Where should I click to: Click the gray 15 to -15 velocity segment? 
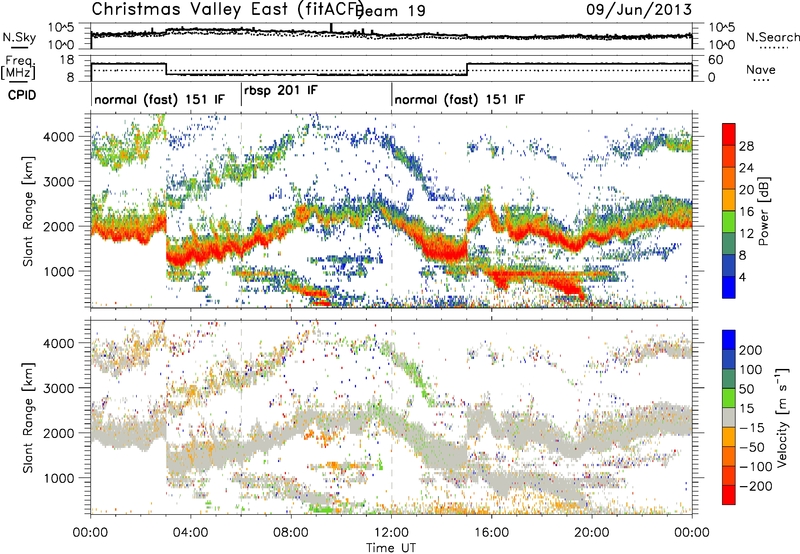(x=729, y=418)
